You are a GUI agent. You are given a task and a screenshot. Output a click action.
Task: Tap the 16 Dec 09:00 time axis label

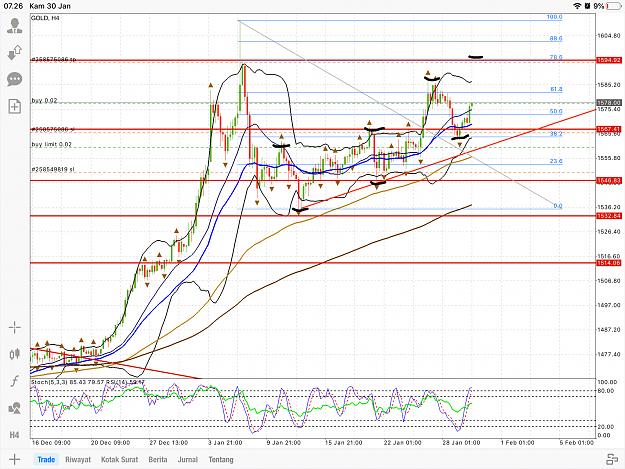point(51,443)
